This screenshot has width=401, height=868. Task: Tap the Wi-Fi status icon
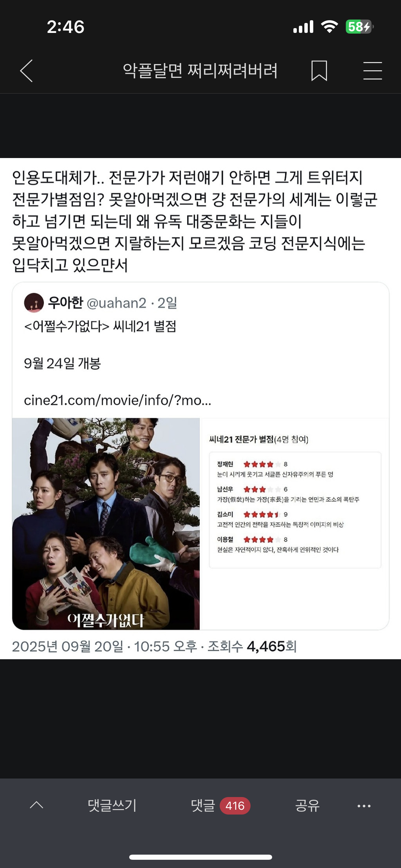tap(329, 27)
